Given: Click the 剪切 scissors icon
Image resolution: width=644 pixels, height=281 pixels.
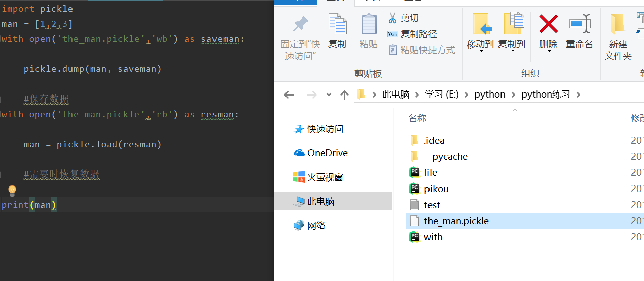Looking at the screenshot, I should (392, 18).
